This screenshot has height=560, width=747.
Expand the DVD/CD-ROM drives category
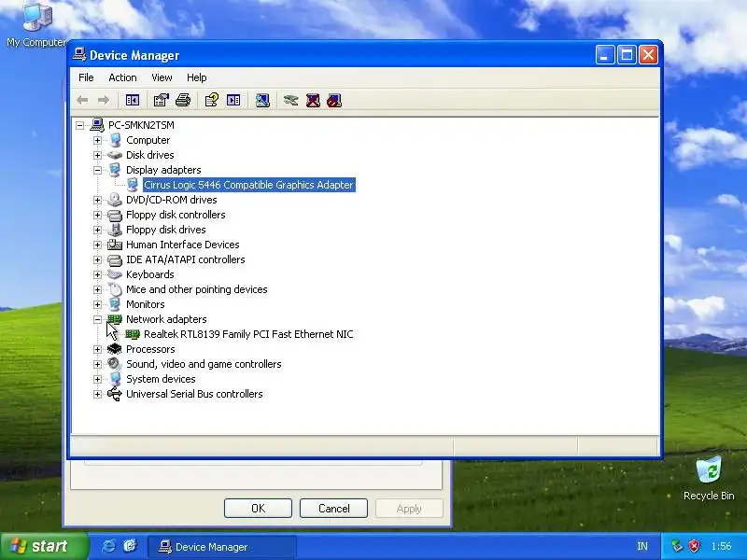(98, 200)
